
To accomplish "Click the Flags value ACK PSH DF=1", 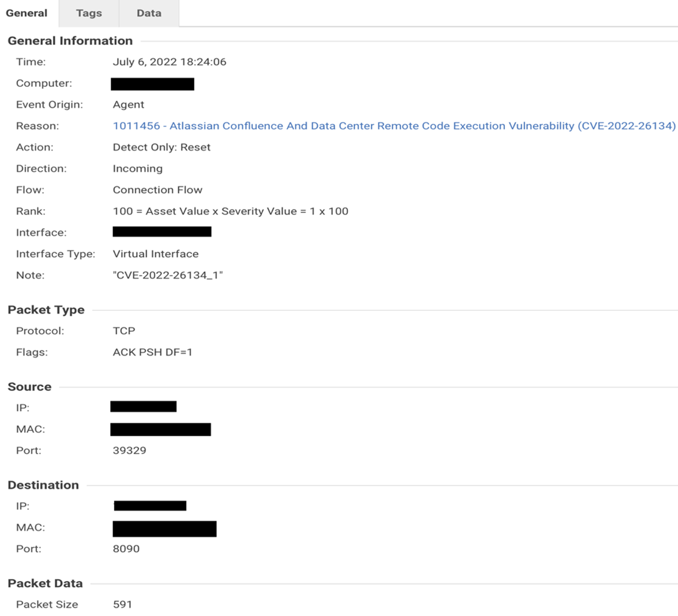I will pyautogui.click(x=152, y=352).
